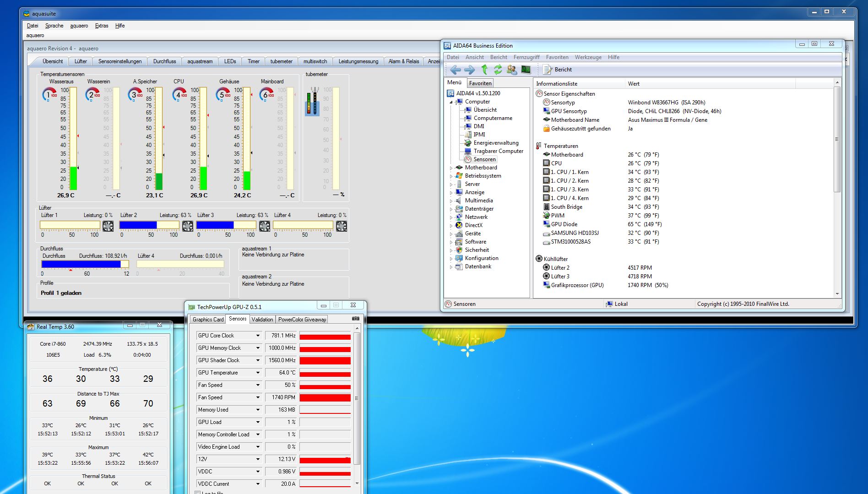Click the AIDA64 back arrow icon
The height and width of the screenshot is (494, 868).
coord(455,70)
